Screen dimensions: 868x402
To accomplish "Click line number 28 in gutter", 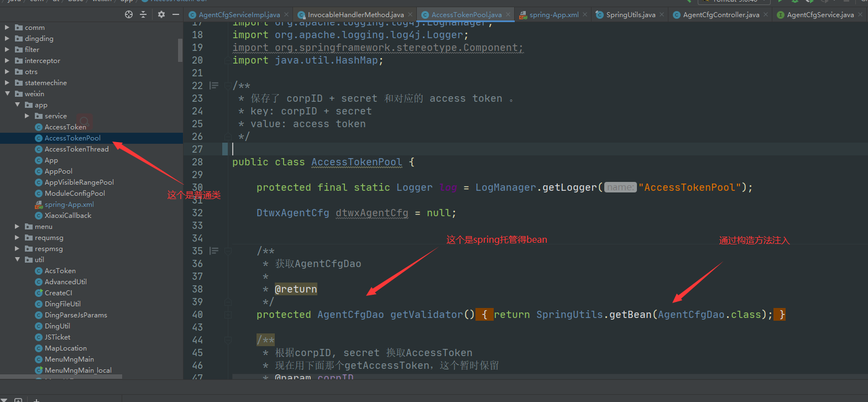I will point(197,161).
